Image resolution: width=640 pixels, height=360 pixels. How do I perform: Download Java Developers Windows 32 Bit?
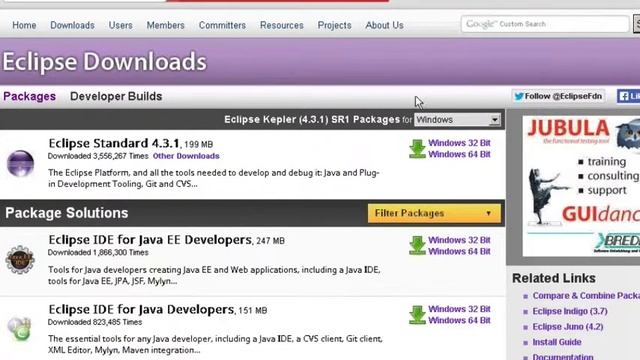[459, 309]
